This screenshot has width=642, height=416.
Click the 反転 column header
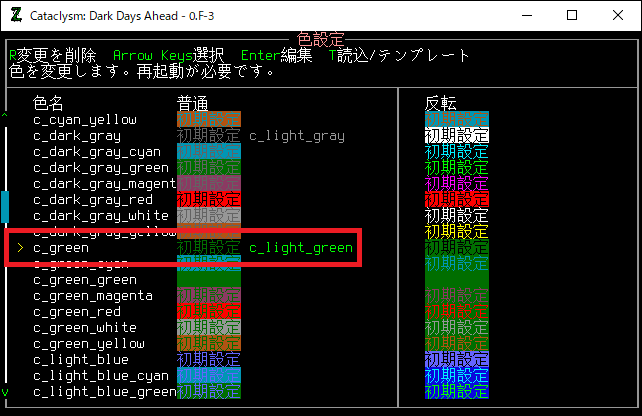[x=441, y=102]
